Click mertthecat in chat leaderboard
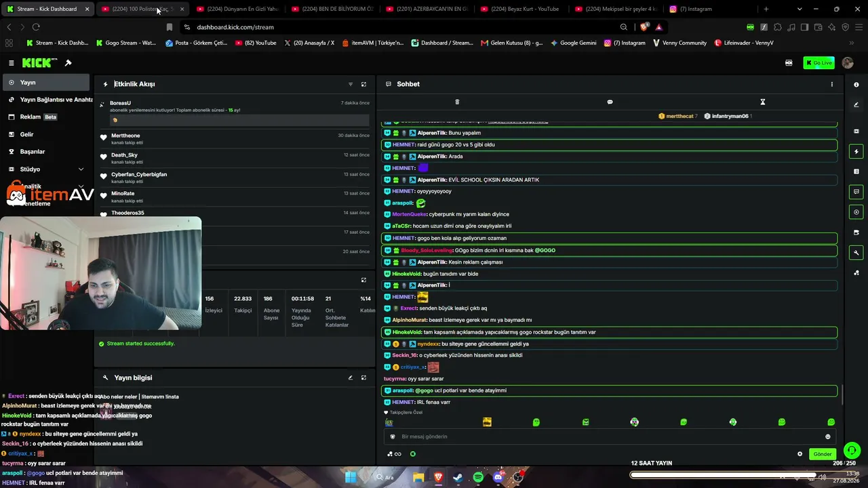 coord(679,116)
